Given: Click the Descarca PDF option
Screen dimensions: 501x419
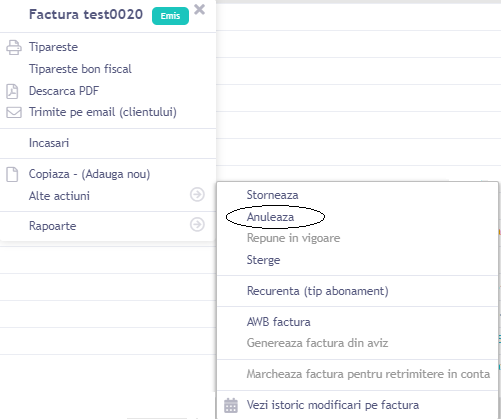Looking at the screenshot, I should click(64, 91).
